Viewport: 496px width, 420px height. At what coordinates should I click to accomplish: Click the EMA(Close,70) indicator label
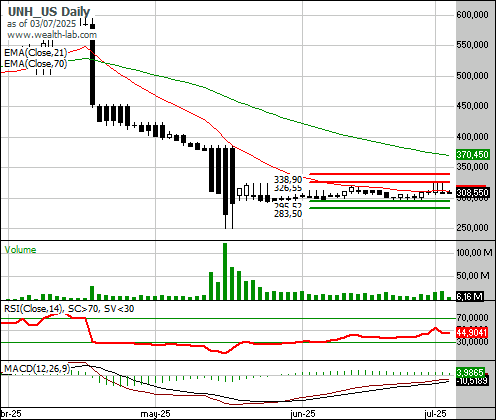[35, 63]
